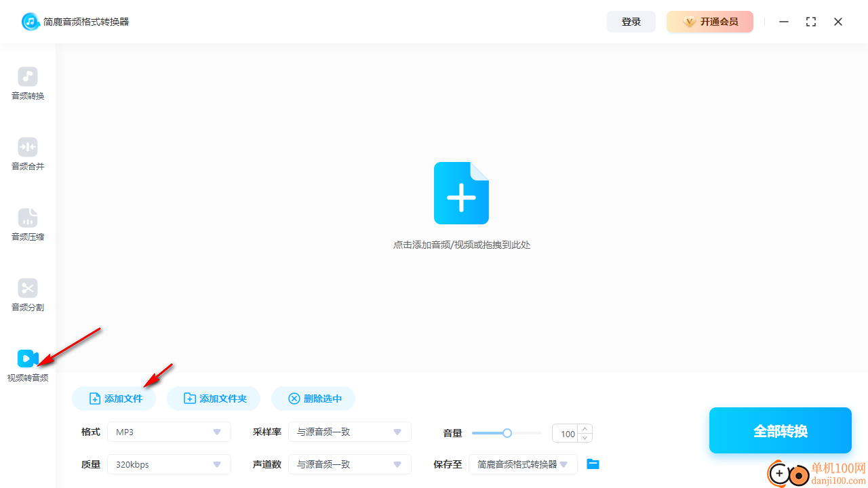Open the 音频转换 audio convert section
Image resolution: width=868 pixels, height=488 pixels.
point(28,84)
